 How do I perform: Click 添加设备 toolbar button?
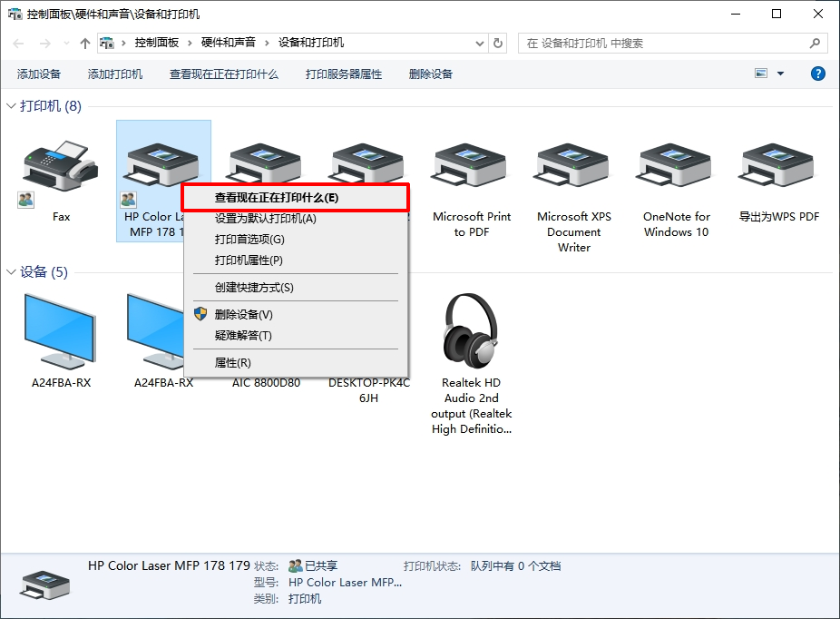[39, 74]
